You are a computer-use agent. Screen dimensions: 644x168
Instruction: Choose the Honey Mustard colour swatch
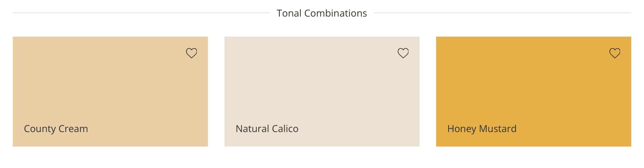(x=533, y=86)
